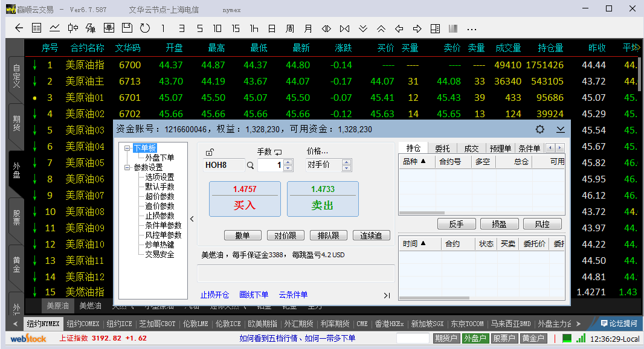This screenshot has width=644, height=349.
Task: Click the 手数 quantity input field
Action: [270, 165]
